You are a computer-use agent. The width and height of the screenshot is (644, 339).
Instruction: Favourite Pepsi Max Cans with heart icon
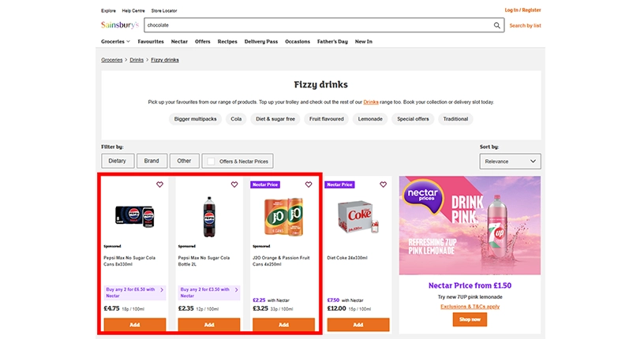159,184
